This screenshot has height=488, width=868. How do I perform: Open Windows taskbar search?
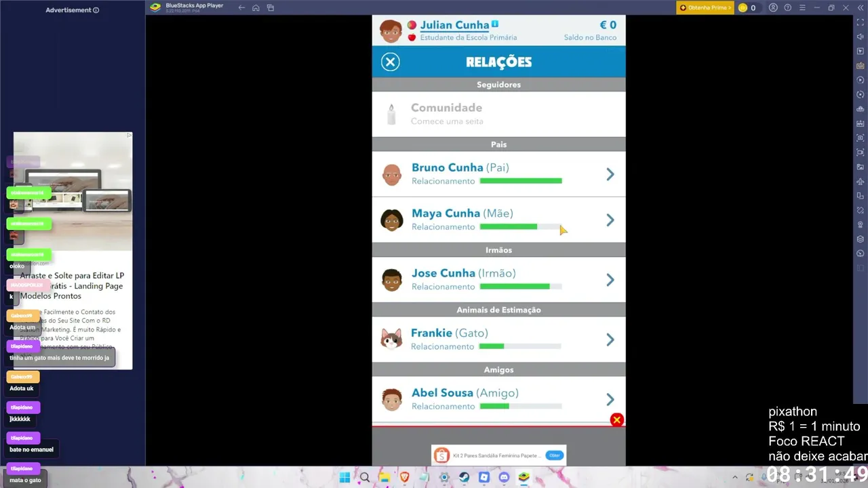click(x=365, y=478)
